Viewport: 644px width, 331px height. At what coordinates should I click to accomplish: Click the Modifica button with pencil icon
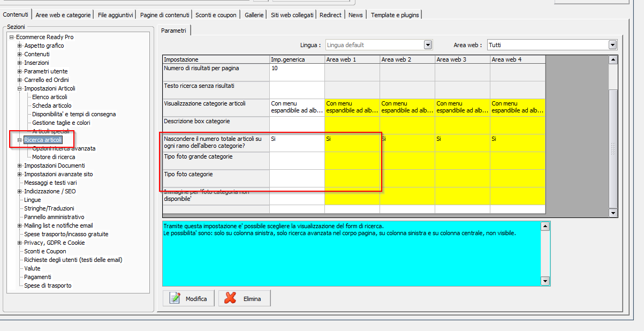click(x=188, y=298)
